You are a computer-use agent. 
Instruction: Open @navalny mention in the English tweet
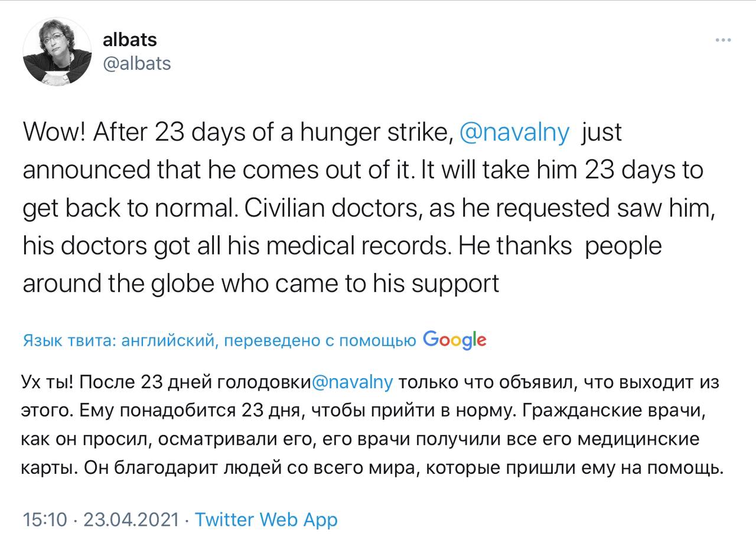pos(514,133)
